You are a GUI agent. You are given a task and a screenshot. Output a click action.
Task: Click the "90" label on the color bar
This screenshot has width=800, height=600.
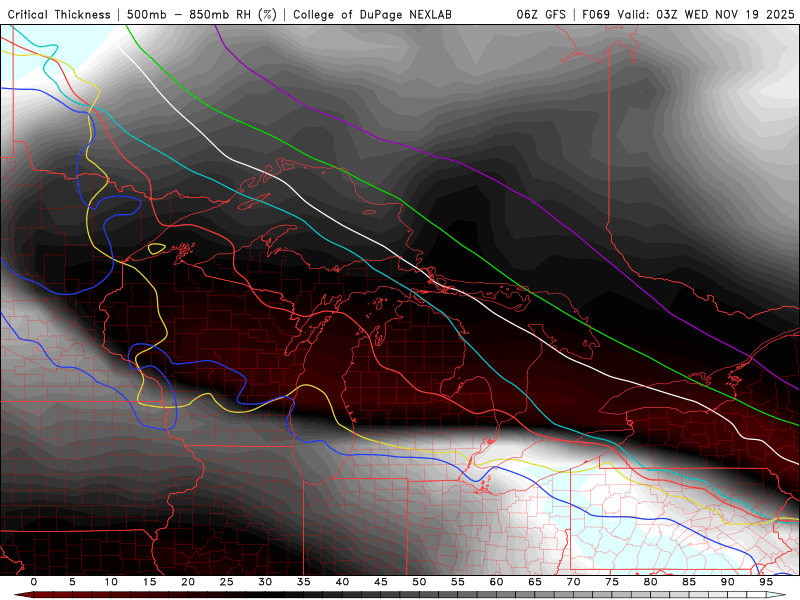(x=727, y=582)
